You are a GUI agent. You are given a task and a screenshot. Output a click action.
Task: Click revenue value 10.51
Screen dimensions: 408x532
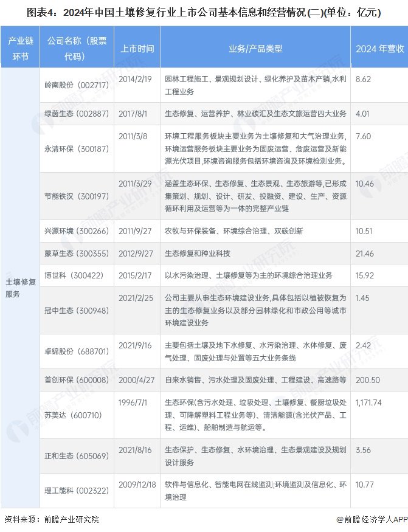tap(364, 231)
